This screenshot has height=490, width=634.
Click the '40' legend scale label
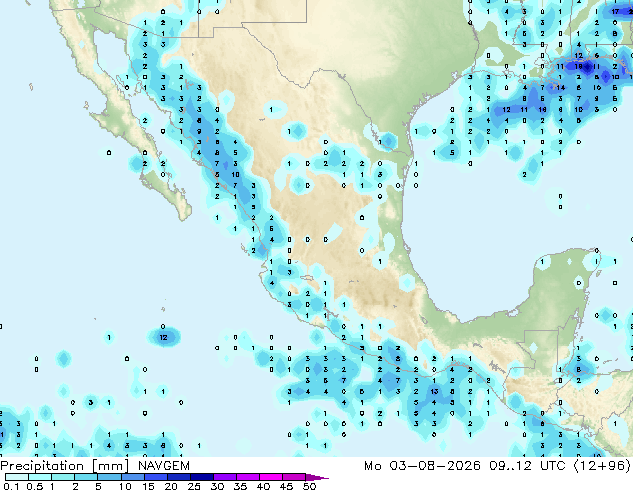[x=263, y=486]
